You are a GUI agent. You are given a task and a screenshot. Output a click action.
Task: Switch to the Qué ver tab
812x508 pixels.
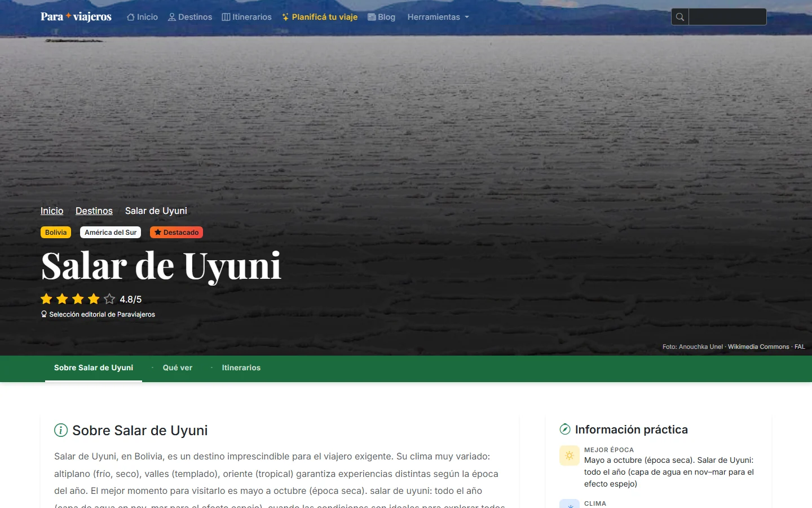click(178, 368)
